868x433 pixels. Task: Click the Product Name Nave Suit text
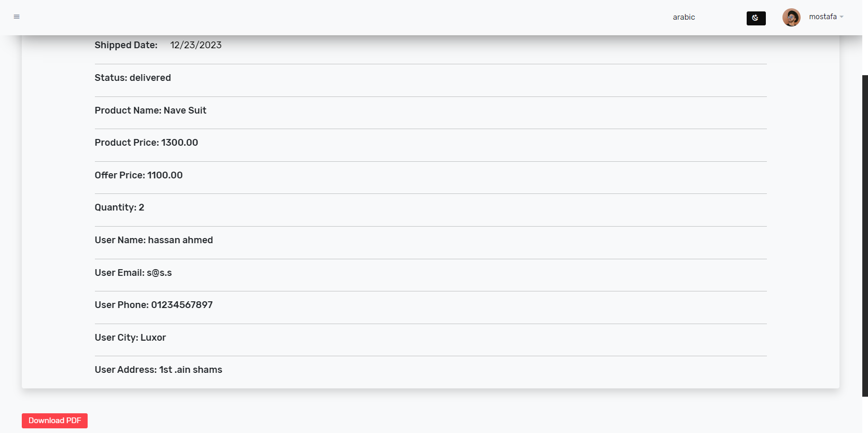tap(150, 110)
